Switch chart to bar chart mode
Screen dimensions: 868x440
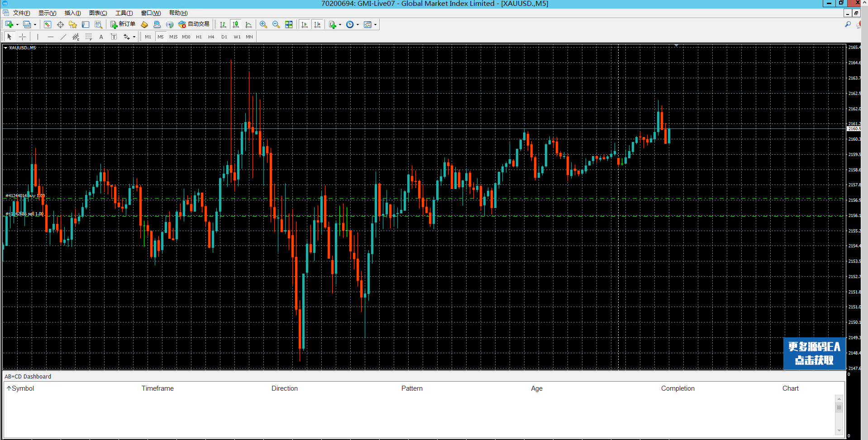coord(223,24)
